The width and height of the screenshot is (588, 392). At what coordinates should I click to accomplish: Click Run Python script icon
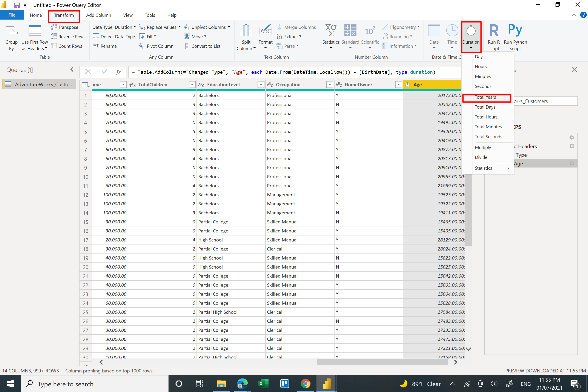[515, 30]
